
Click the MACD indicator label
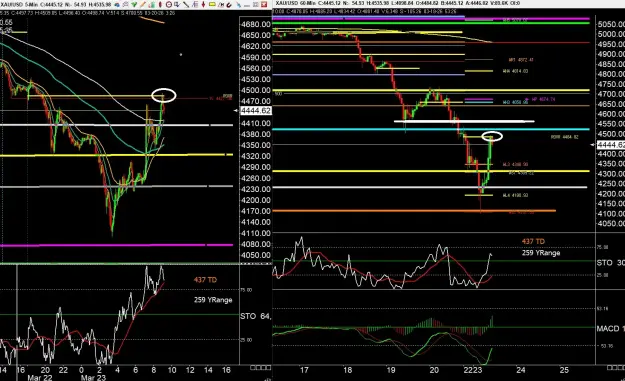pos(611,329)
